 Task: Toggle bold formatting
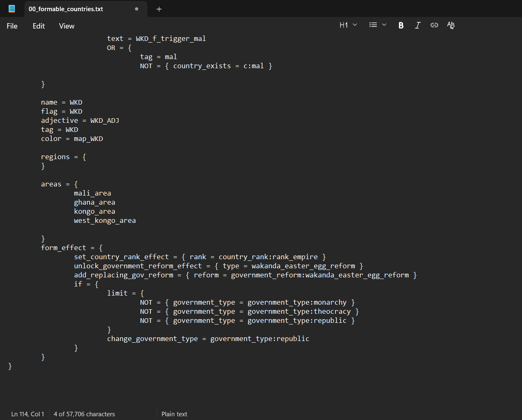coord(401,25)
